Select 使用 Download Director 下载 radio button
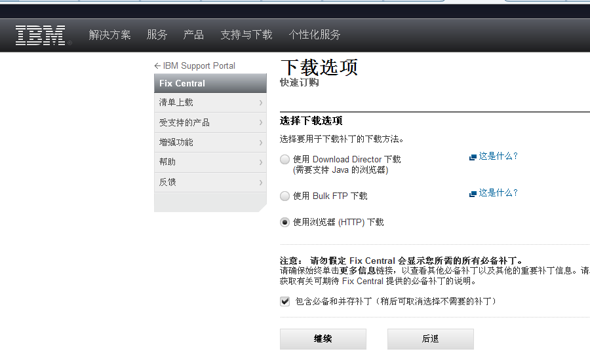The height and width of the screenshot is (364, 590). (285, 159)
